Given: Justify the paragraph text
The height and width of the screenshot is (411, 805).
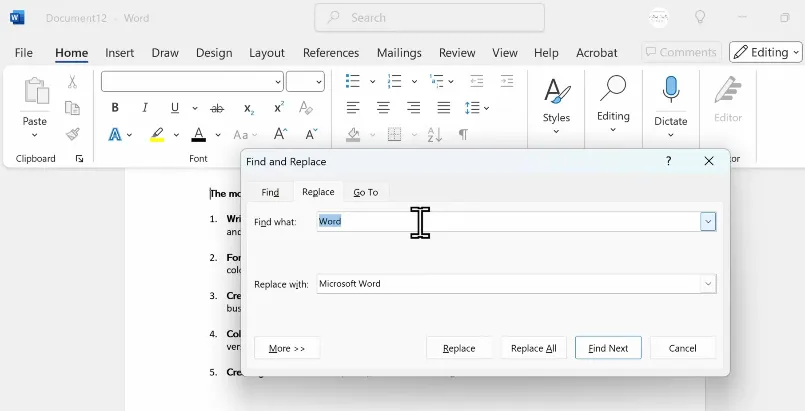Looking at the screenshot, I should coord(444,107).
